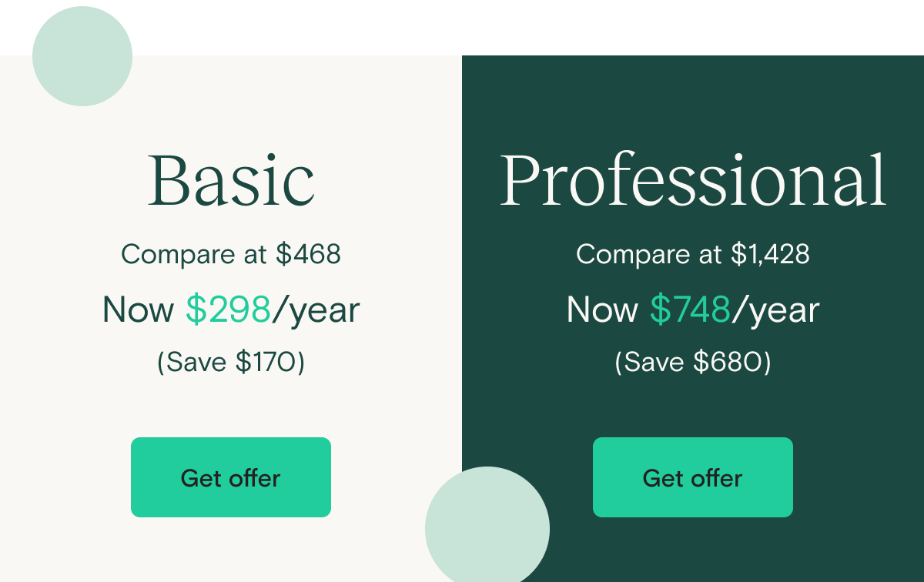924x582 pixels.
Task: Click the Now $298/year line
Action: point(230,309)
